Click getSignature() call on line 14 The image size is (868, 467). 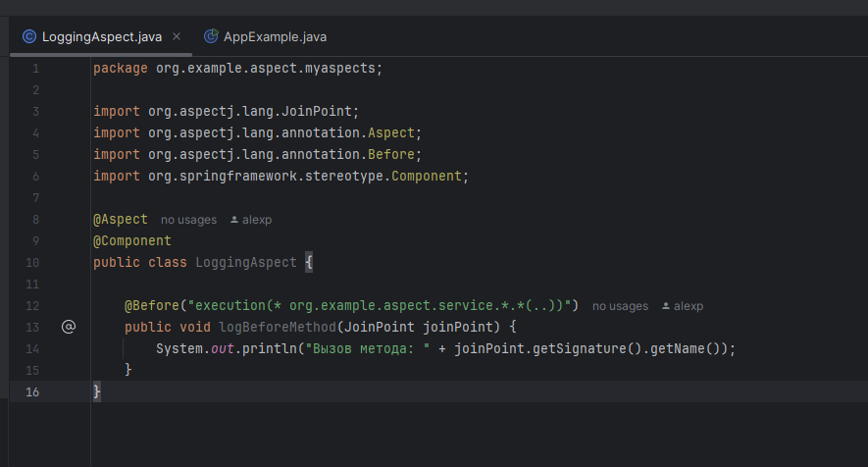[587, 349]
